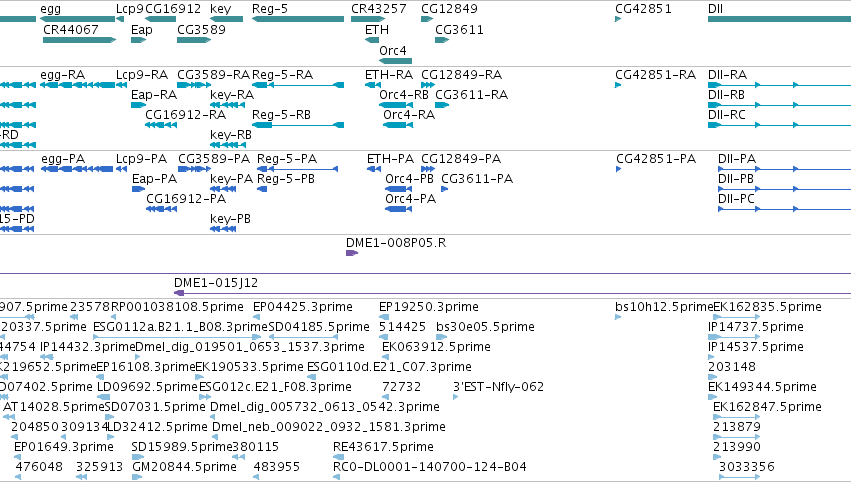
Task: Click transcript Orc4-RB
Action: (395, 105)
